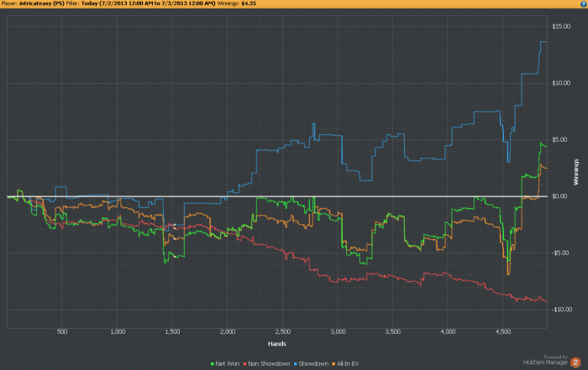Toggle the Net Won legend label

[228, 363]
